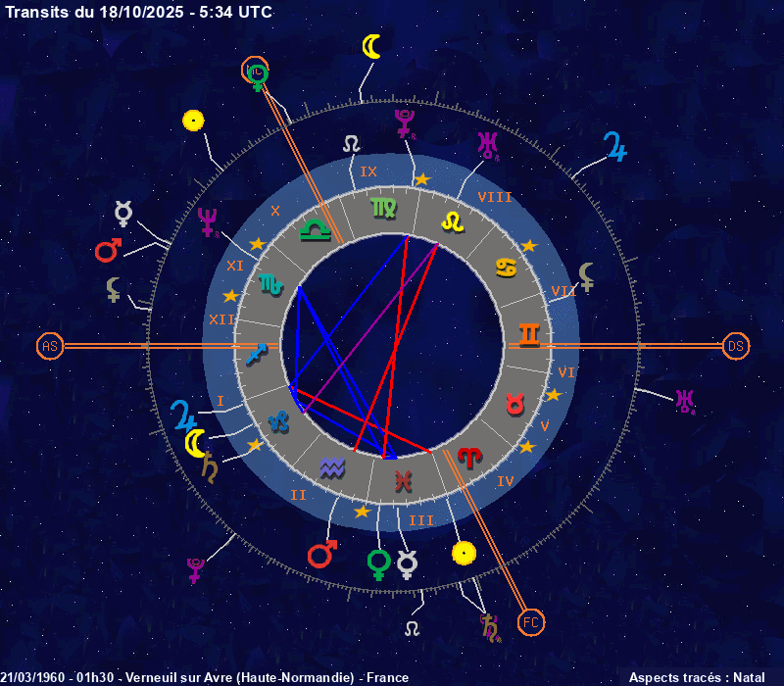The image size is (784, 686).
Task: Click the red Aries sign in the ring
Action: coord(471,457)
